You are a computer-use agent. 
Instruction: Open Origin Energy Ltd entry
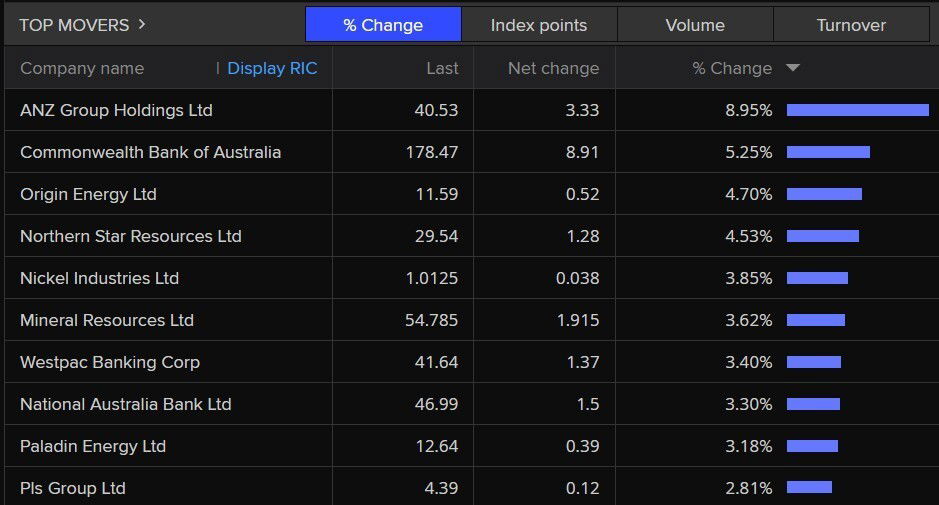[88, 194]
